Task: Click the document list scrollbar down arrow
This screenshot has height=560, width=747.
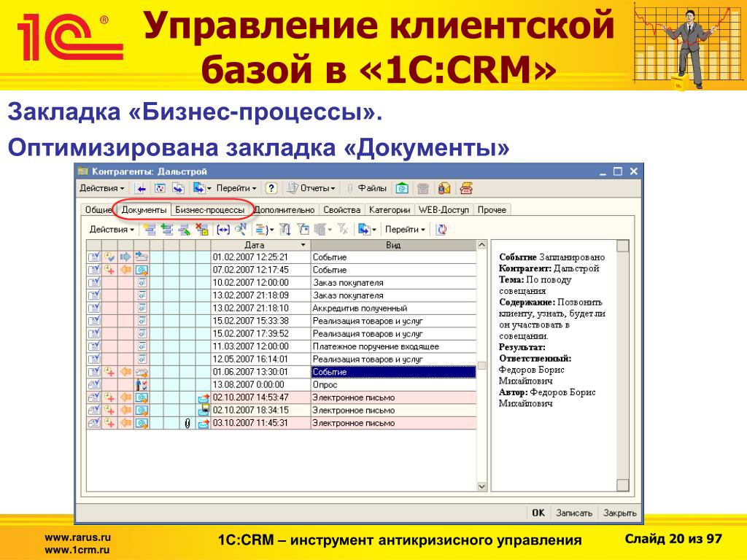Action: [x=481, y=486]
